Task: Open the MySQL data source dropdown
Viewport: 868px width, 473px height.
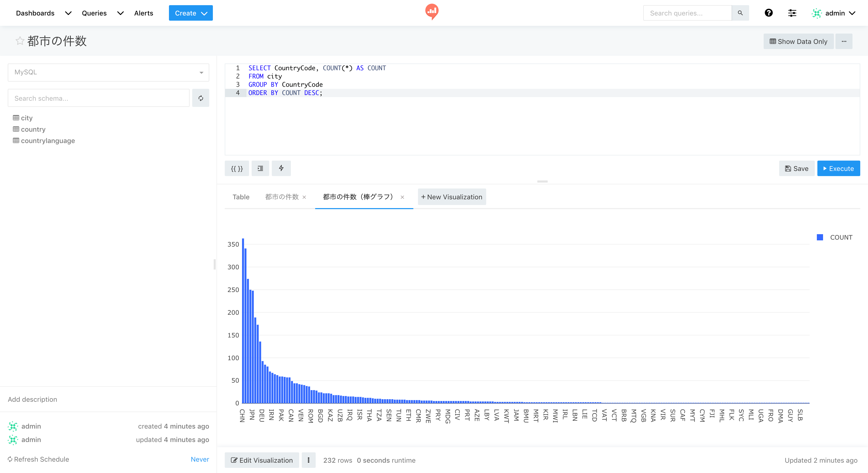Action: pyautogui.click(x=108, y=72)
